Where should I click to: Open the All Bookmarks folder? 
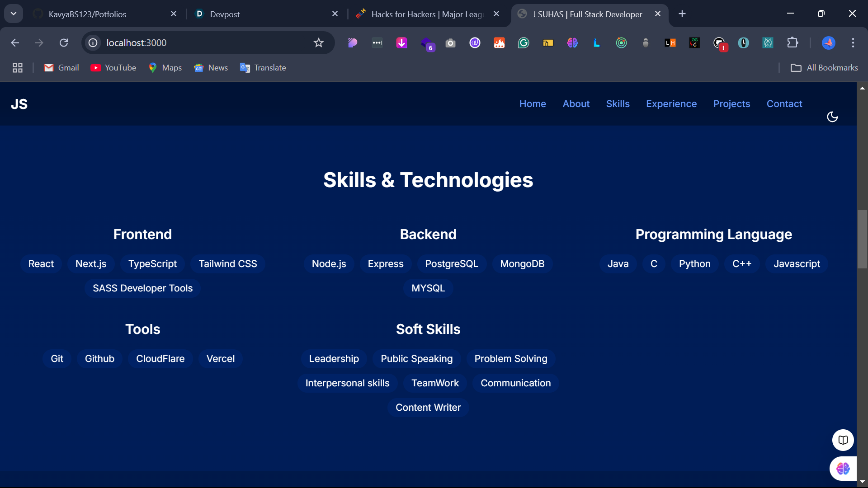click(824, 68)
